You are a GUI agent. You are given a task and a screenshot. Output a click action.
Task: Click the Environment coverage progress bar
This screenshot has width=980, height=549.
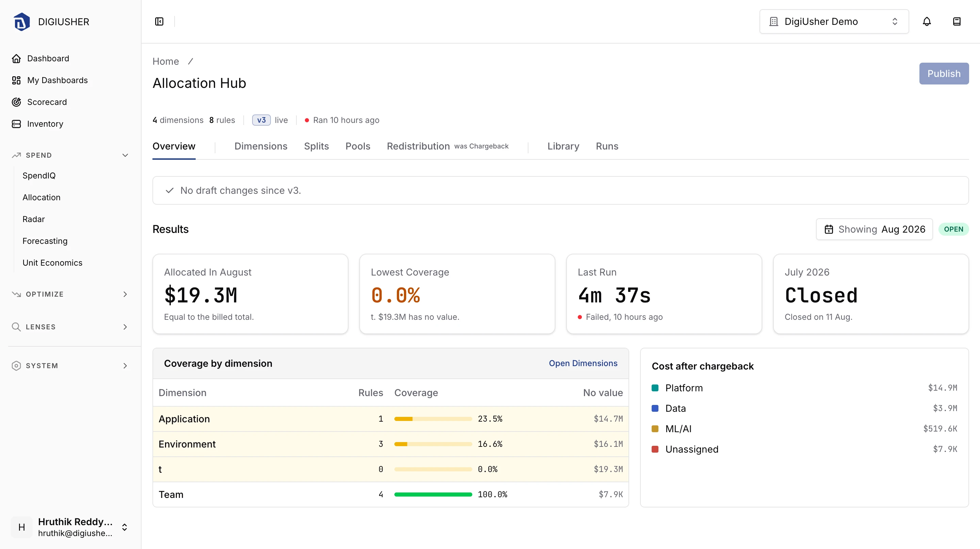pos(433,444)
